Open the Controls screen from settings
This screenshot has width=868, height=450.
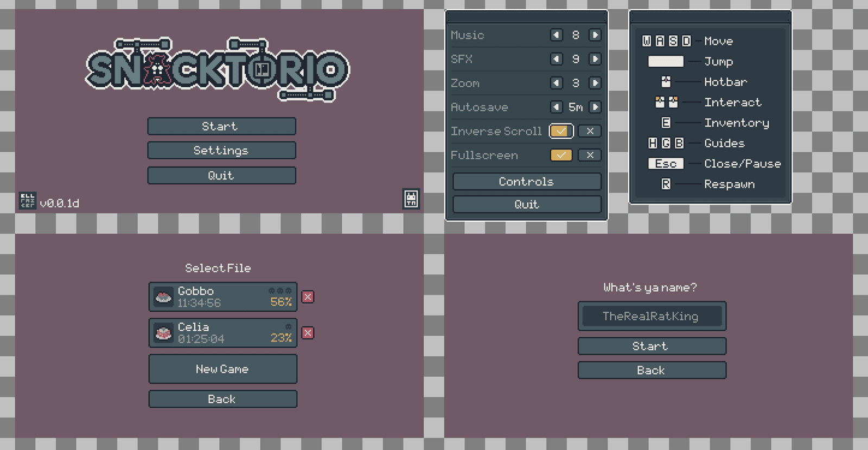click(527, 182)
